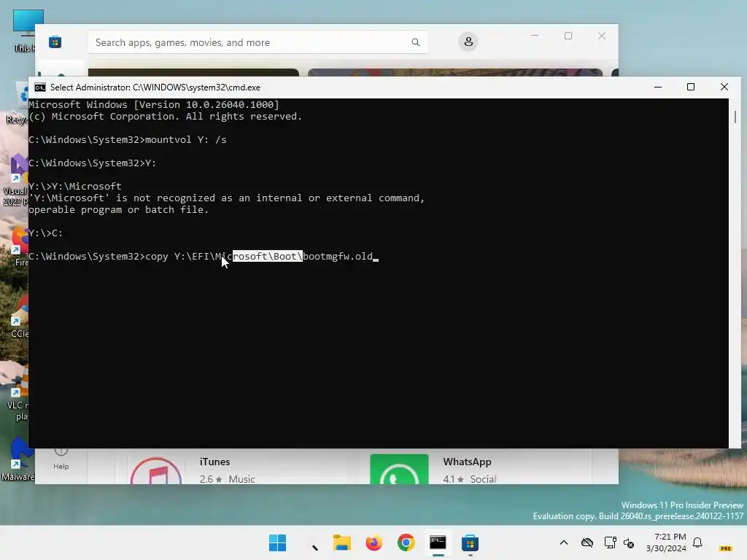
Task: Click the muted volume tray icon
Action: pos(629,542)
